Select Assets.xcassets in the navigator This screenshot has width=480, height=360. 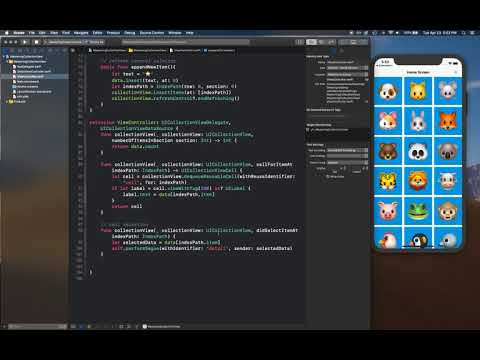[25, 86]
